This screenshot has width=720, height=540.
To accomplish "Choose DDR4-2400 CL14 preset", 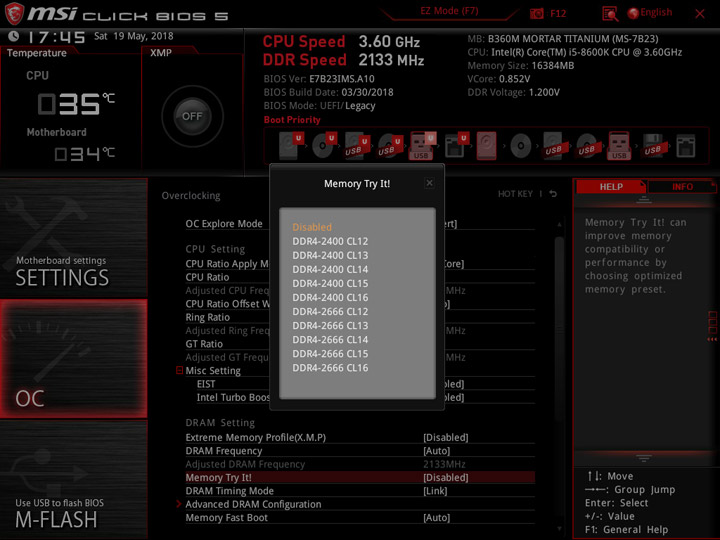I will click(330, 269).
